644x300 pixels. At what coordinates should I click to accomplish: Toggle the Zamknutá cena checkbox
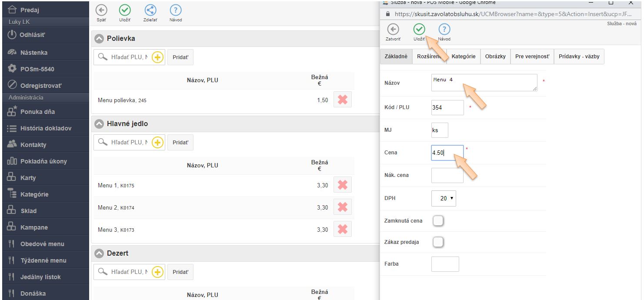(438, 221)
